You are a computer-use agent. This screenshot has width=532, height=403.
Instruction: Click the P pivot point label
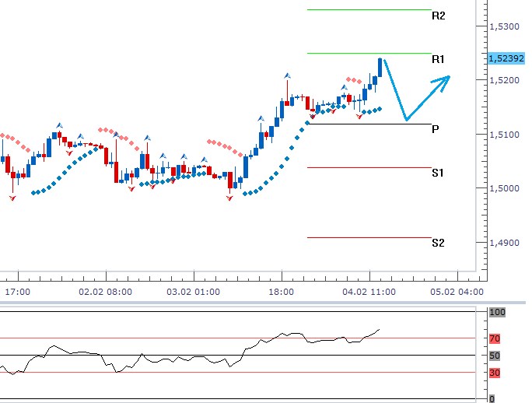coord(436,129)
